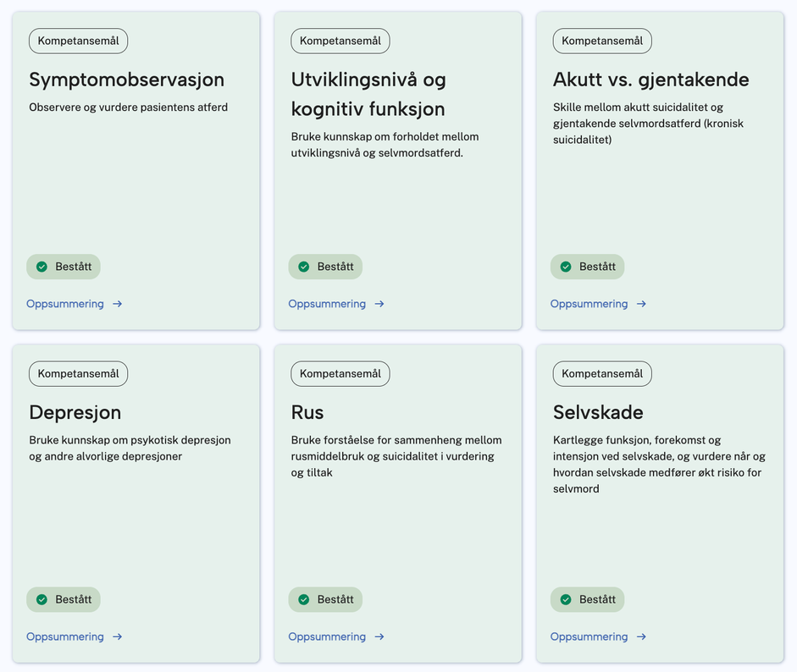Click the green checkmark icon in the Selvskade card

click(x=566, y=600)
